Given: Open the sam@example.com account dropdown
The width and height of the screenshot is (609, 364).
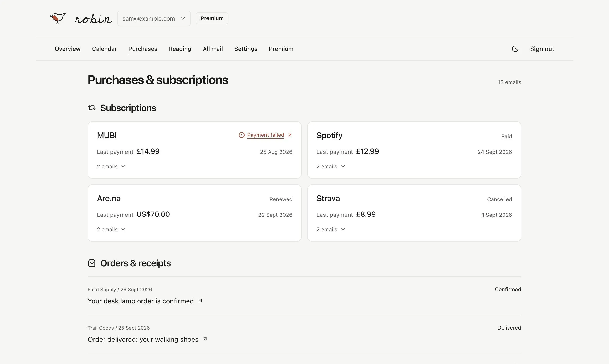Looking at the screenshot, I should (x=154, y=18).
